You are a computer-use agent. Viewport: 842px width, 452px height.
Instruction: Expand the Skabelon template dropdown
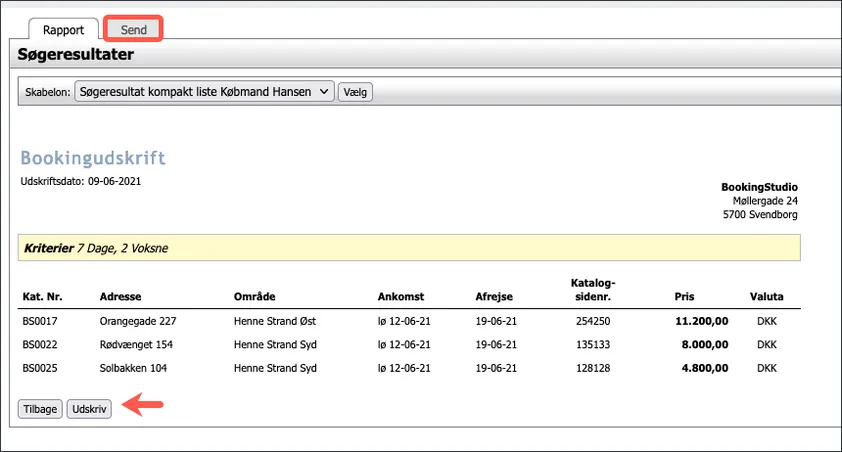coord(204,92)
